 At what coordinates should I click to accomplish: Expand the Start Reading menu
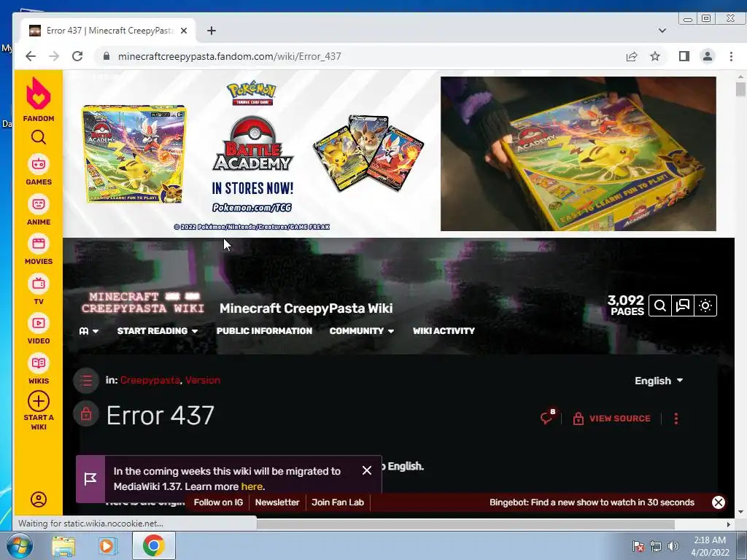(x=158, y=331)
